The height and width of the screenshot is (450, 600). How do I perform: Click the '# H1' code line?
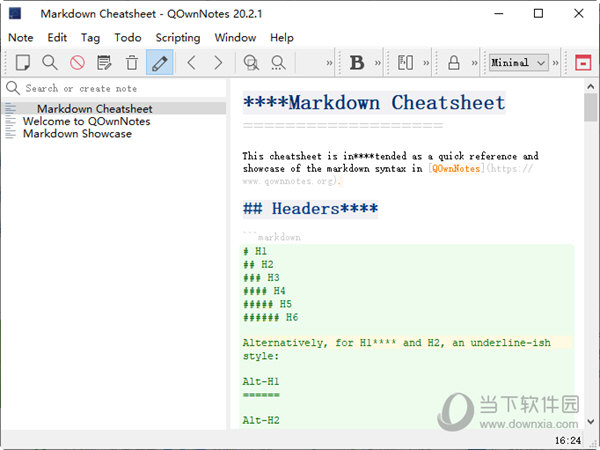coord(255,251)
